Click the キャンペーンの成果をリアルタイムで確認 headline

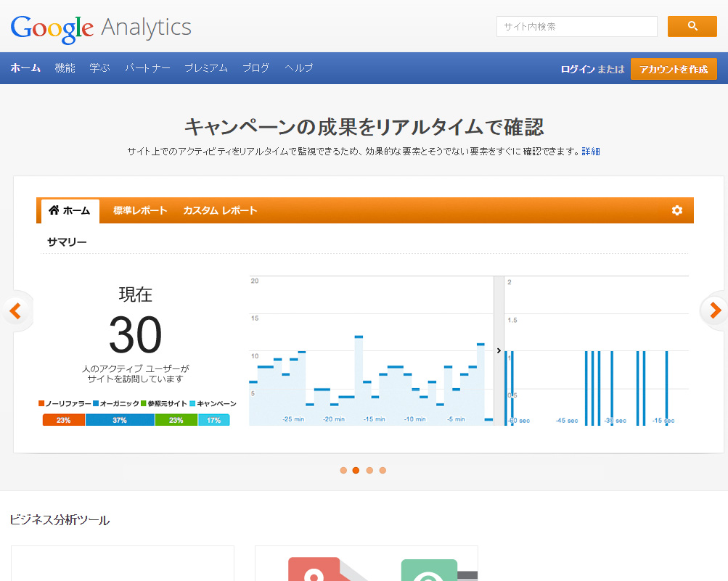click(x=364, y=127)
